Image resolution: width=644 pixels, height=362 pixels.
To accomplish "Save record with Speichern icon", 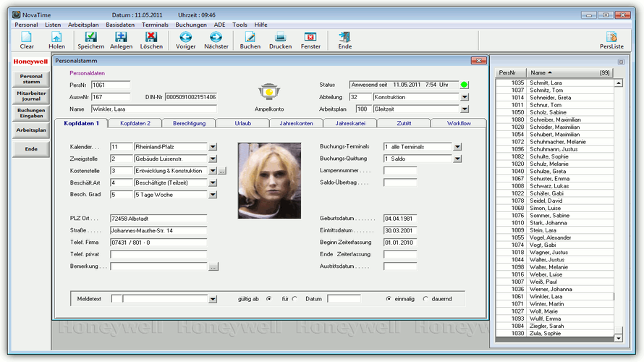I will click(x=90, y=38).
